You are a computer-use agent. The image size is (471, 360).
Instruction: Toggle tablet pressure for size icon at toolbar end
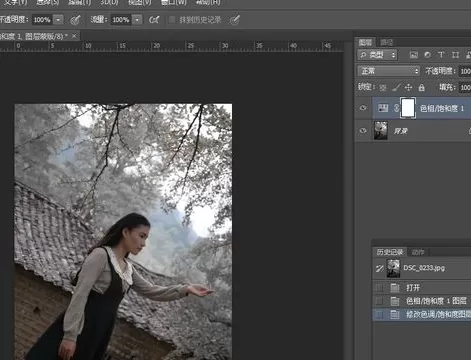tap(235, 20)
